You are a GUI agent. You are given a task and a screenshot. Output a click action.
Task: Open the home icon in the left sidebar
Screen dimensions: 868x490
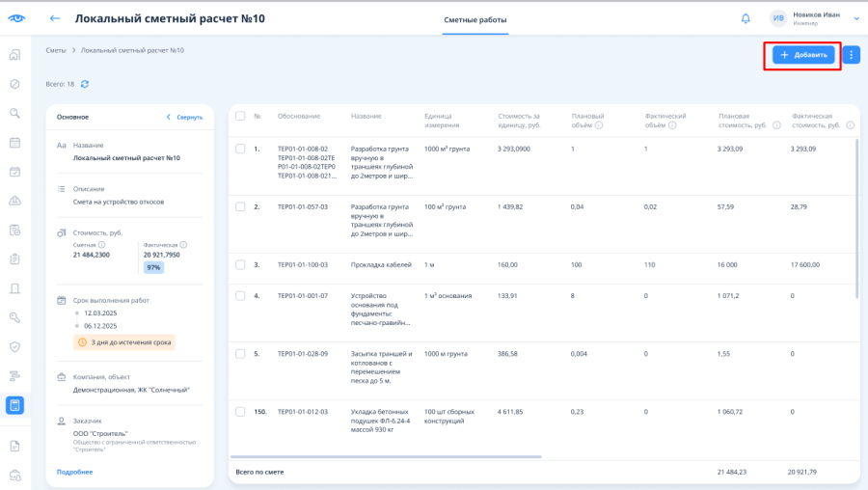click(14, 55)
